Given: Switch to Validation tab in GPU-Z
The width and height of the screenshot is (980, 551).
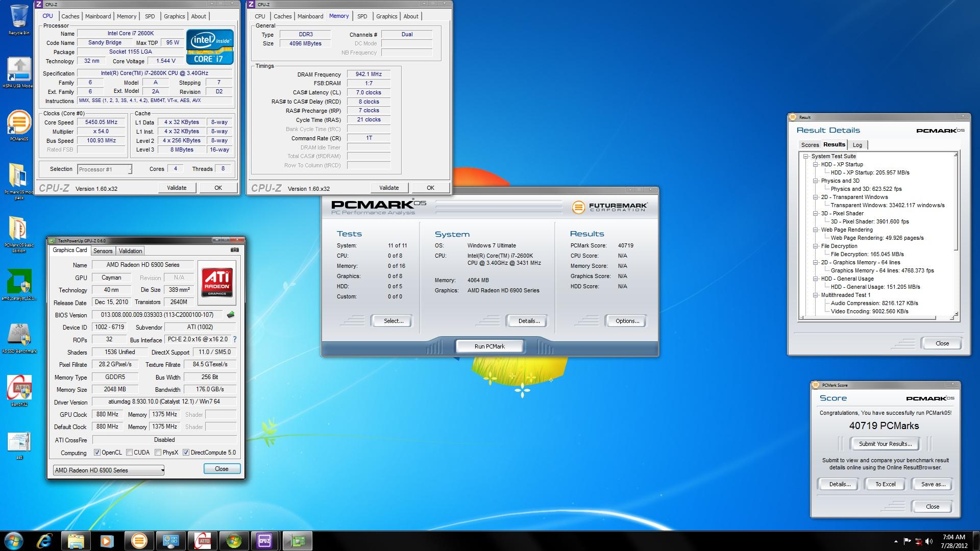Looking at the screenshot, I should 130,251.
